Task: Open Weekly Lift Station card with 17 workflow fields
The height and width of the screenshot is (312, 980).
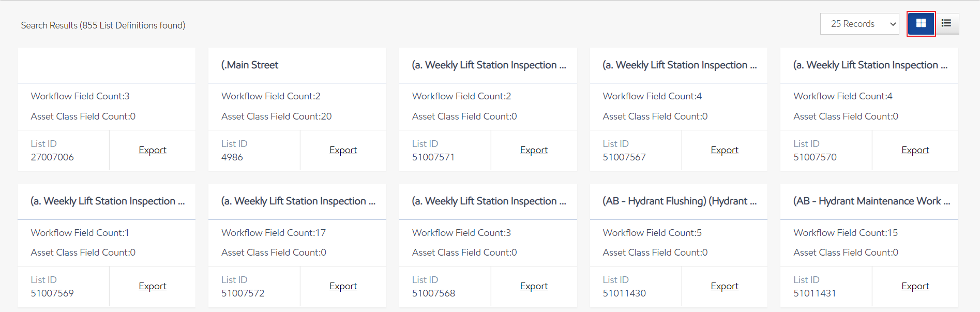Action: (298, 201)
